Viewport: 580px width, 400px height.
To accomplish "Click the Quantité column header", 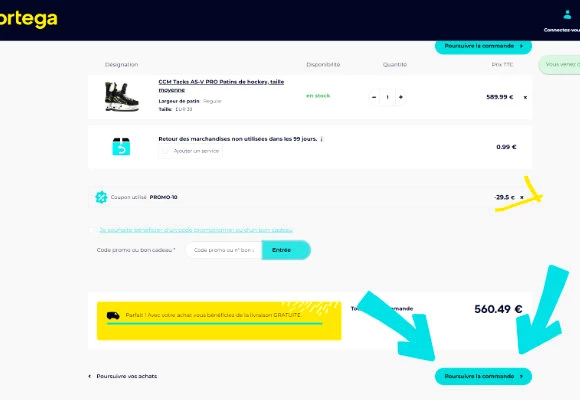I will (395, 64).
